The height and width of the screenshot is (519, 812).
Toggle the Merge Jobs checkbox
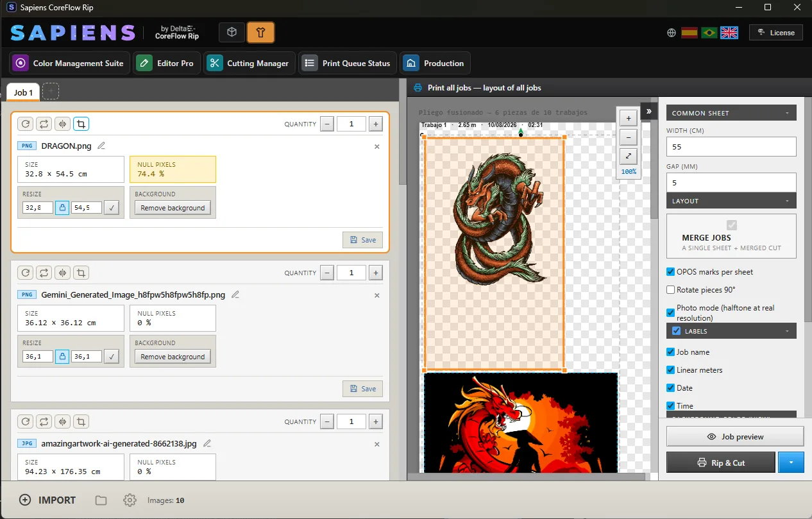pos(732,225)
